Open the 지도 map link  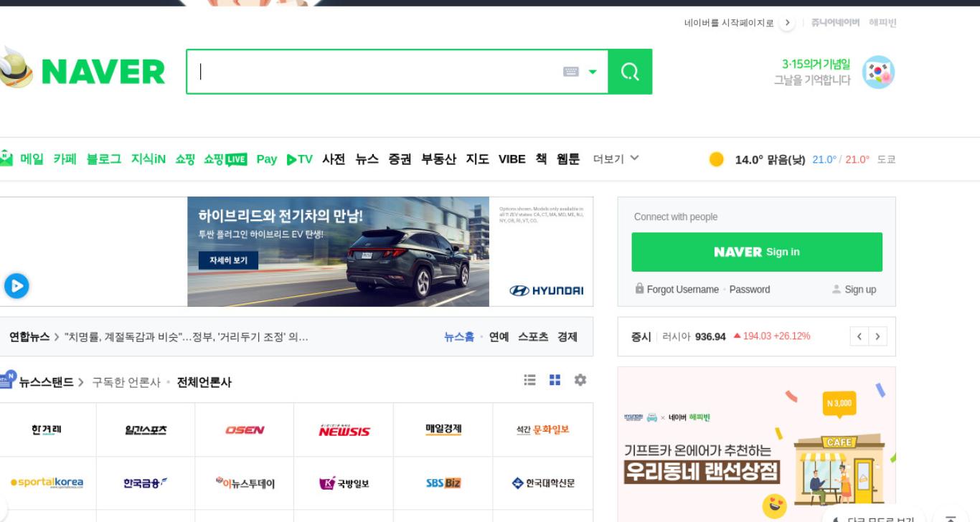point(477,159)
